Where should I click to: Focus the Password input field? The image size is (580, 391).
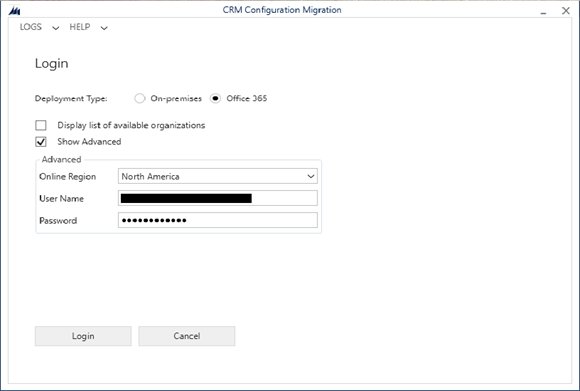[x=218, y=220]
